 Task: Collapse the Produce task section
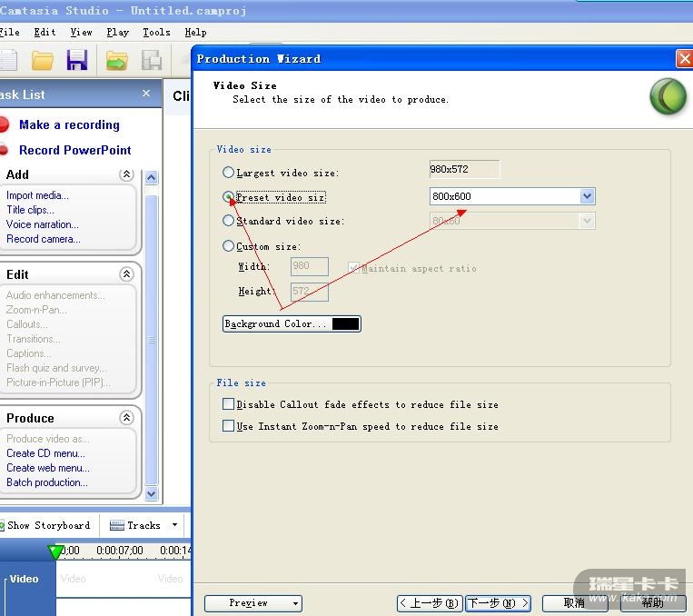tap(126, 417)
